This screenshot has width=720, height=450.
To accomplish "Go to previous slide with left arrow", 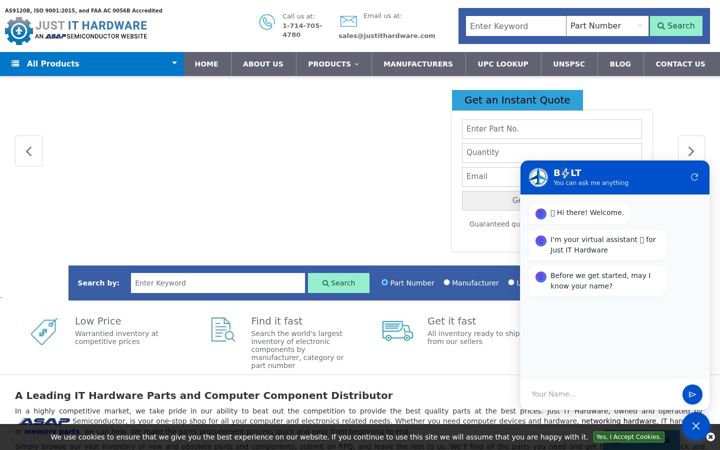I will 29,151.
